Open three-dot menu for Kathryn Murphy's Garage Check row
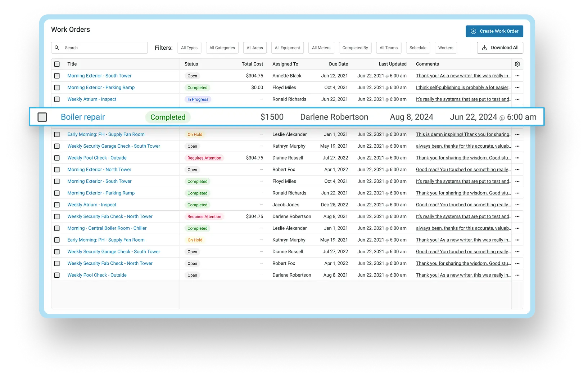This screenshot has height=376, width=588. [517, 146]
